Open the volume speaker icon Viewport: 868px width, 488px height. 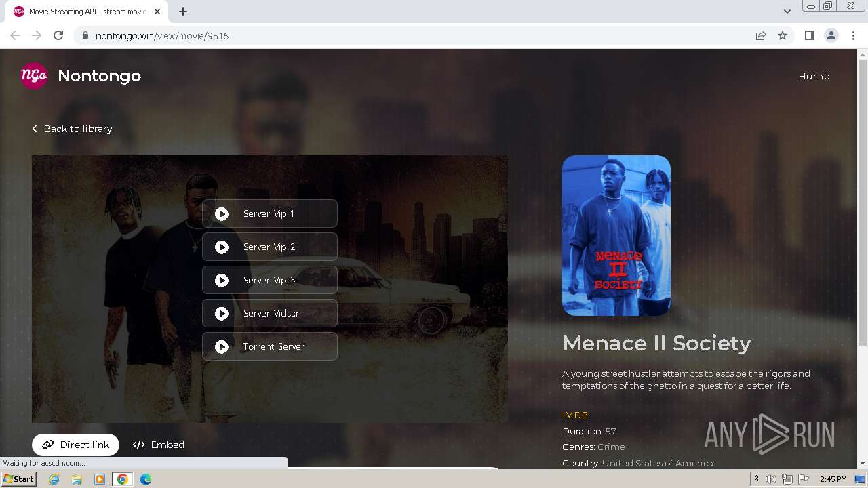771,479
